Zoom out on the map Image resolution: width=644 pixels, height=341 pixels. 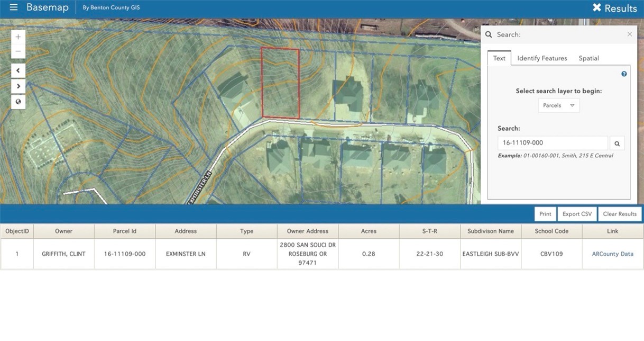(x=18, y=51)
